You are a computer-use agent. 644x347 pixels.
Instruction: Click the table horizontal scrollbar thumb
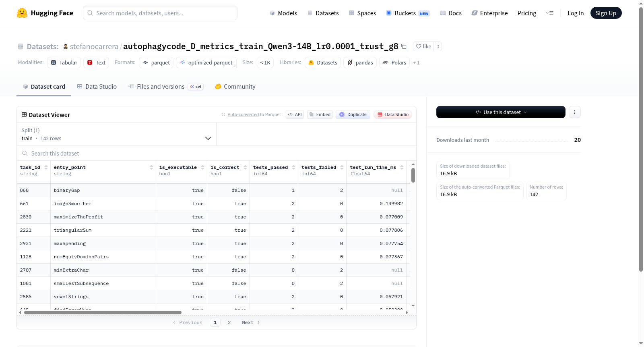click(103, 312)
